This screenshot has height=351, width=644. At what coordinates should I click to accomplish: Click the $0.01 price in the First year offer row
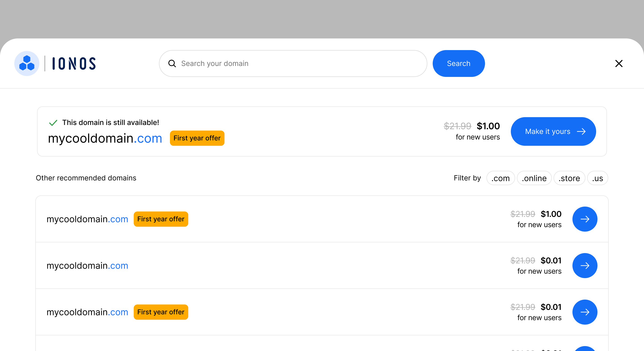(551, 307)
